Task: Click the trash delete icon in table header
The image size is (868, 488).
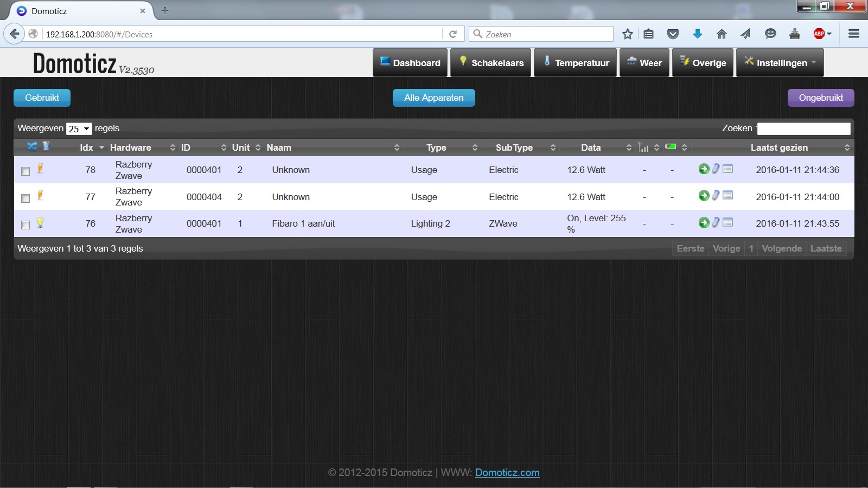Action: [x=46, y=146]
